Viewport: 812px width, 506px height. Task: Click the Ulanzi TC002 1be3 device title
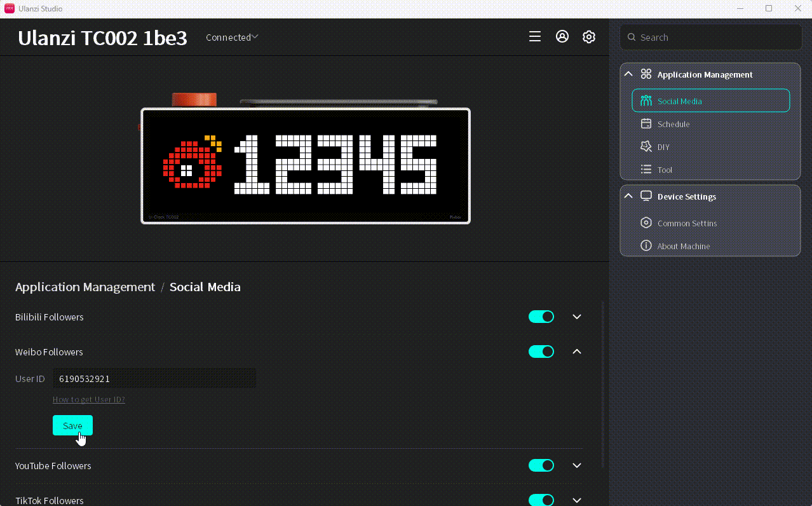tap(102, 38)
